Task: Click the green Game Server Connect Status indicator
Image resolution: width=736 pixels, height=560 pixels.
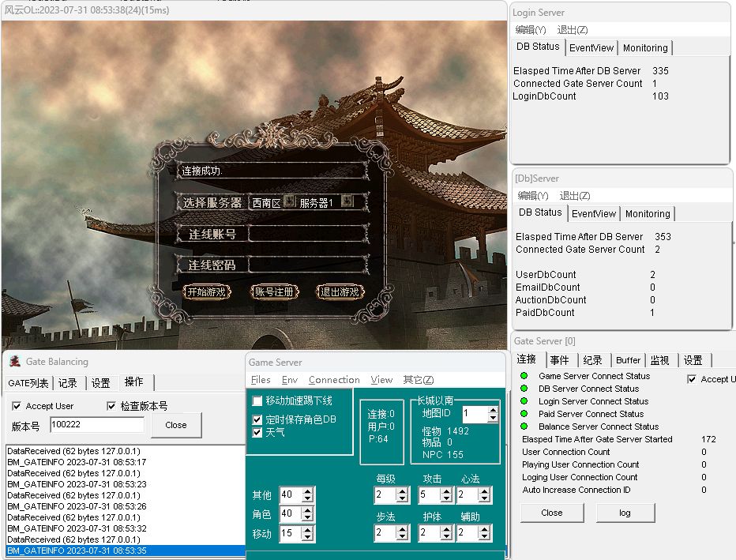Action: pyautogui.click(x=524, y=376)
